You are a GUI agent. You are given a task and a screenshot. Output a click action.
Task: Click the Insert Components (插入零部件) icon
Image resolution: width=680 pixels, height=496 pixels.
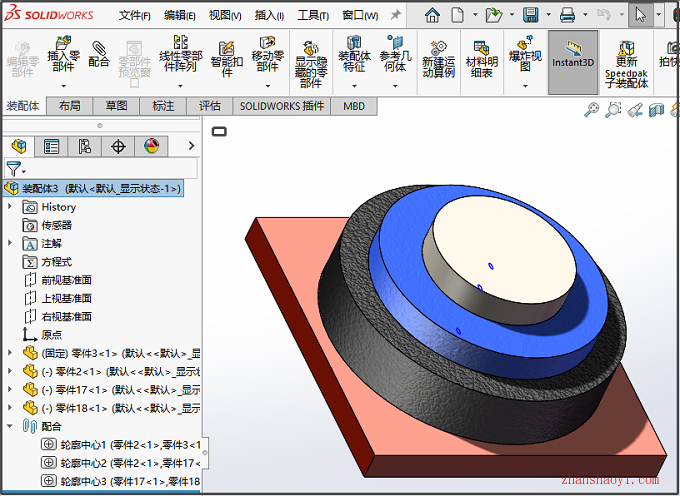[x=63, y=54]
